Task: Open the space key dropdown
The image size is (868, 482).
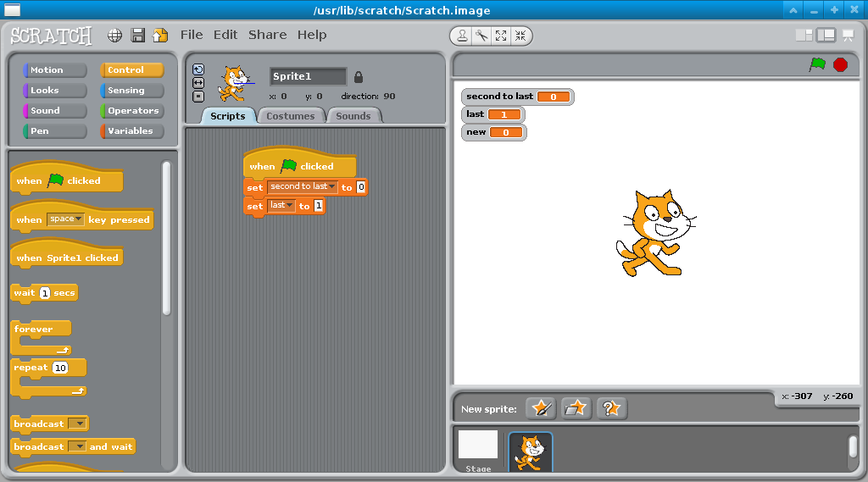Action: coord(80,219)
